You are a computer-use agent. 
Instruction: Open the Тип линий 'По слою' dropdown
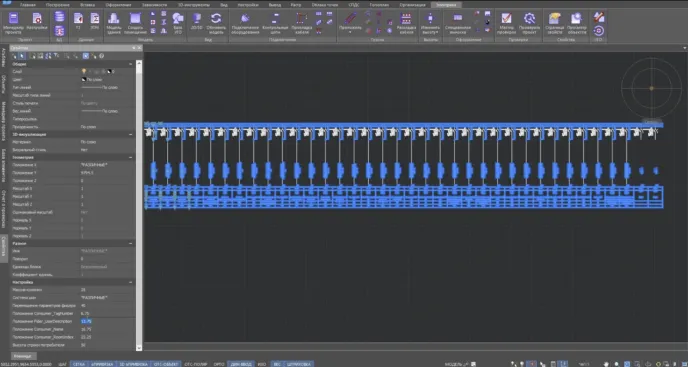pyautogui.click(x=107, y=87)
